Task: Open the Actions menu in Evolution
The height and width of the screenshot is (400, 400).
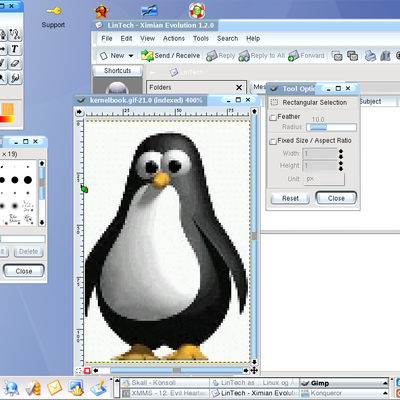Action: coord(174,39)
